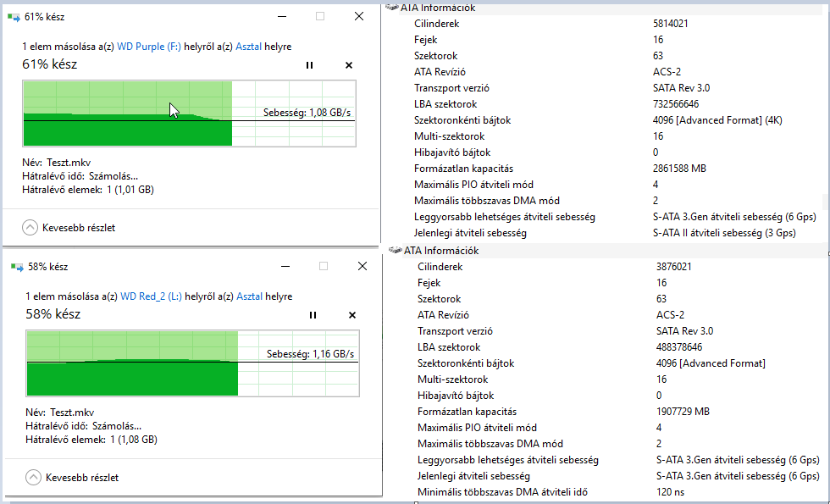Select the capacity value 1907729 MB
Image resolution: width=830 pixels, height=504 pixels.
[x=683, y=412]
